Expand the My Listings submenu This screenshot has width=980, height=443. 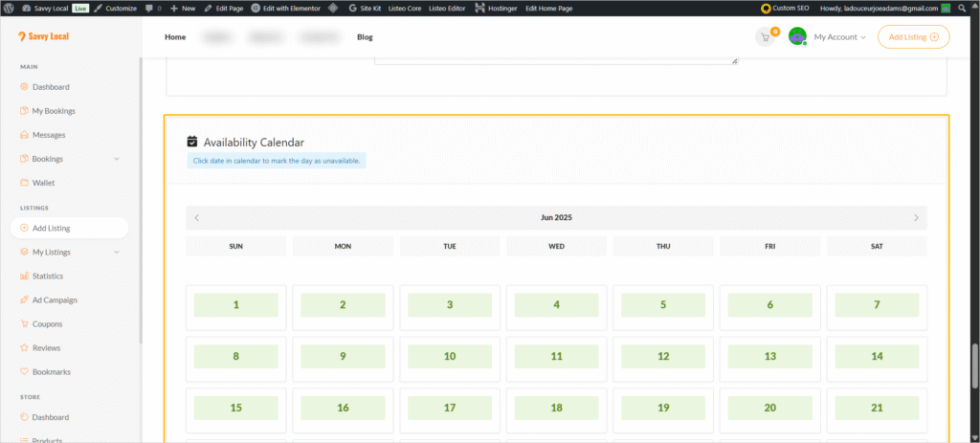point(116,253)
